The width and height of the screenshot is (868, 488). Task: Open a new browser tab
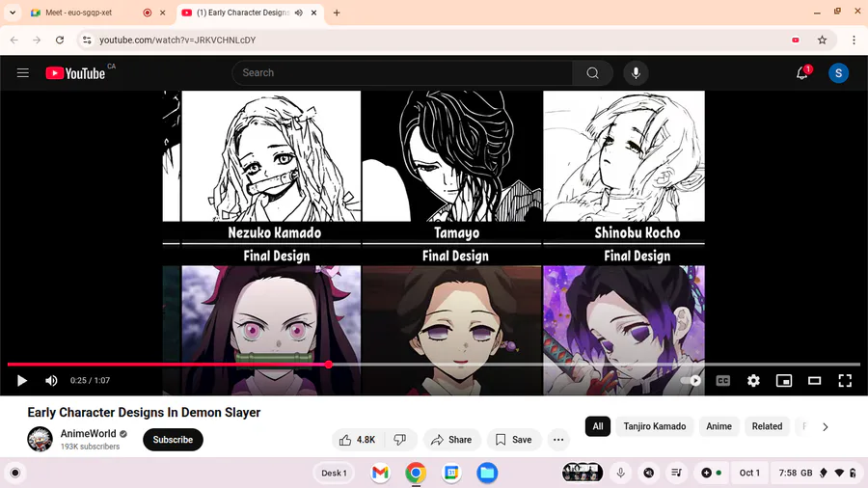pos(336,13)
